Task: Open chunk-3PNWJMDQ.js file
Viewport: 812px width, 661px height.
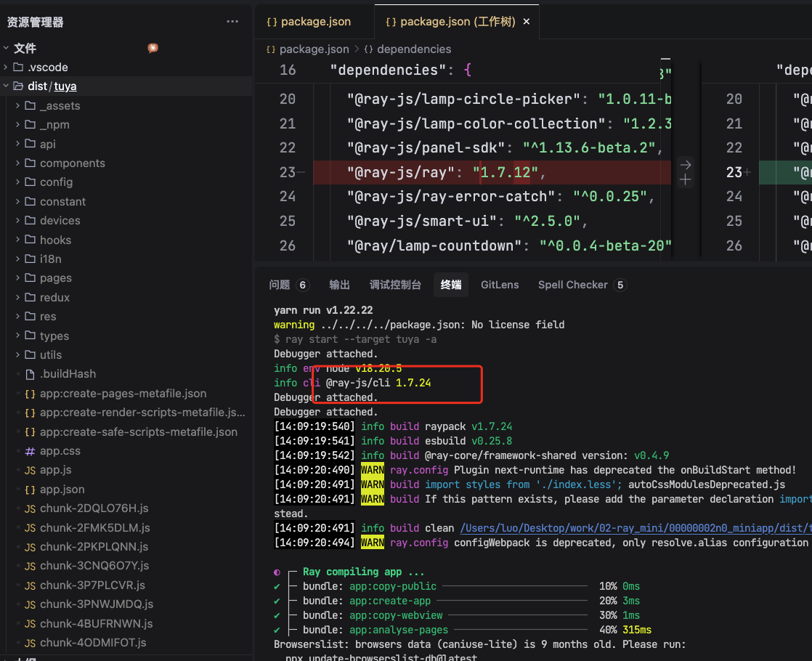Action: pos(97,604)
